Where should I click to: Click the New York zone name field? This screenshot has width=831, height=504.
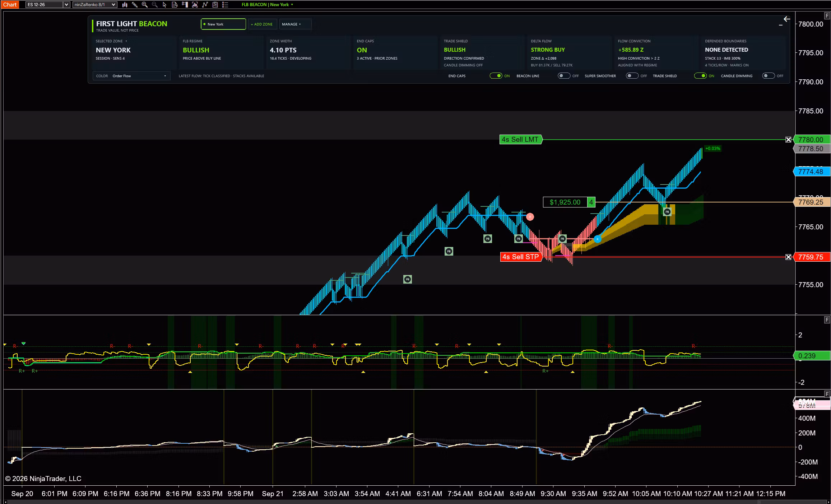tap(223, 24)
